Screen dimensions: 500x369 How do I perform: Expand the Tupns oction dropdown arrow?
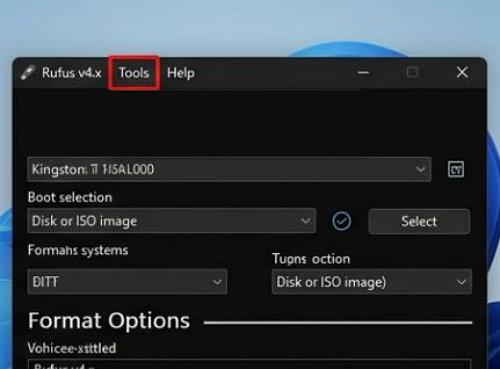(461, 282)
